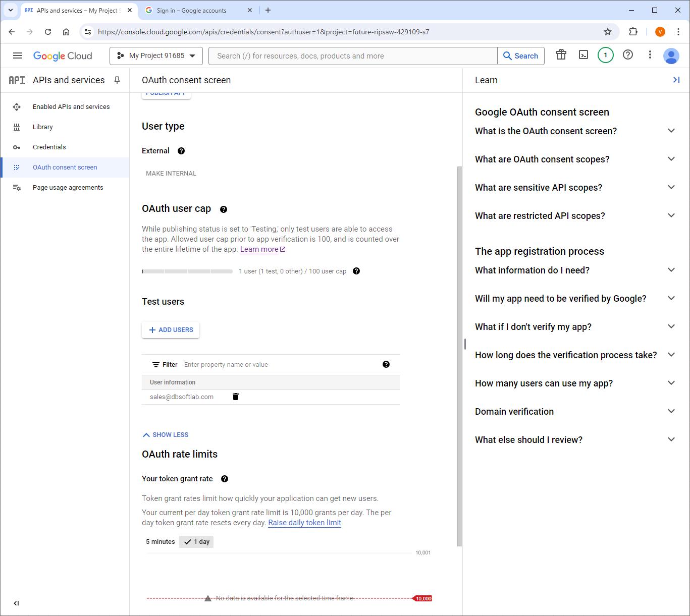
Task: Show help for token grant rate
Action: point(225,479)
